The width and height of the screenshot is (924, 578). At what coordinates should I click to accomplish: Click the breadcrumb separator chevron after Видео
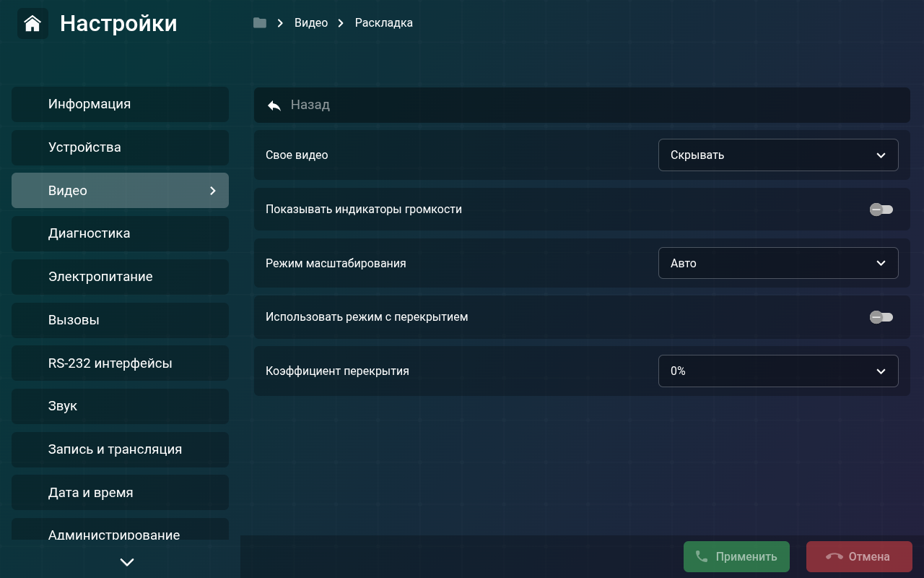pos(339,22)
